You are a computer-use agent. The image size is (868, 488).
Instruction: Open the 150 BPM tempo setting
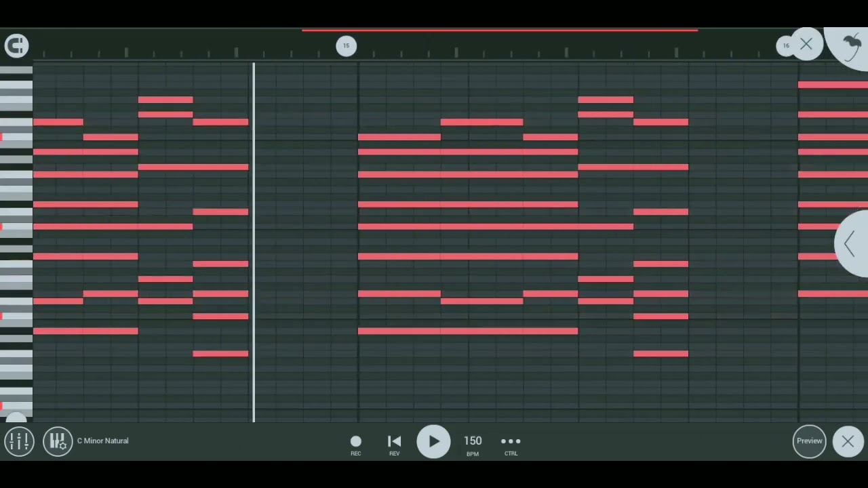[473, 445]
